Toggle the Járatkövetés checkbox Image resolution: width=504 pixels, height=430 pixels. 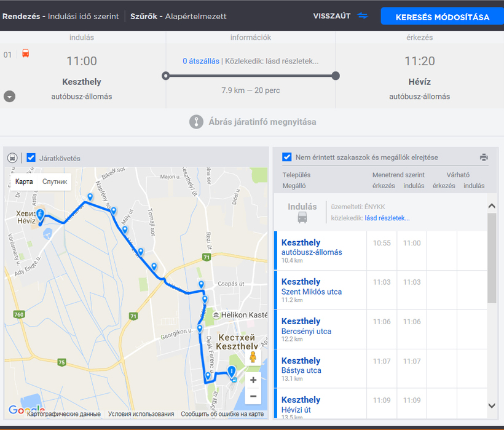point(31,158)
